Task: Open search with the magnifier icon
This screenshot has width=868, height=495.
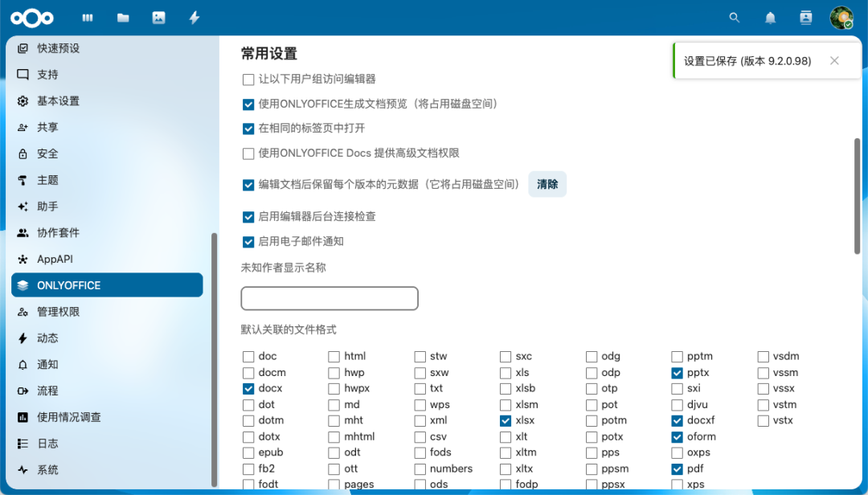Action: 734,17
